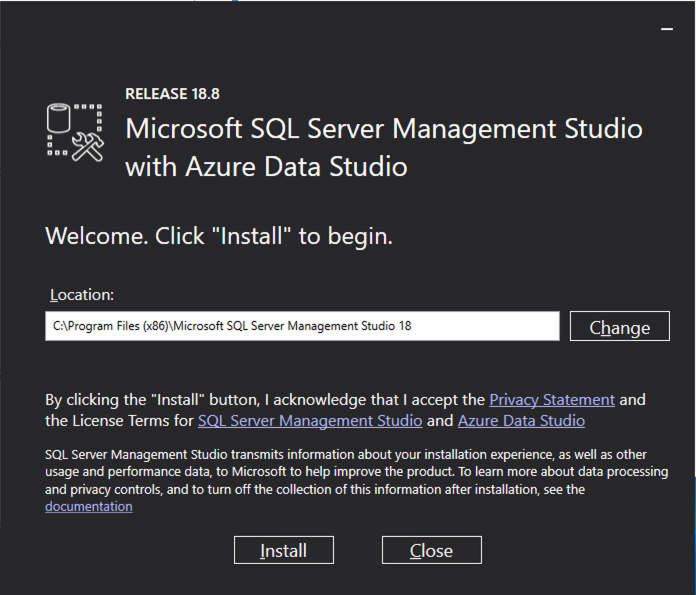Click the Location label
This screenshot has width=696, height=595.
tap(82, 295)
